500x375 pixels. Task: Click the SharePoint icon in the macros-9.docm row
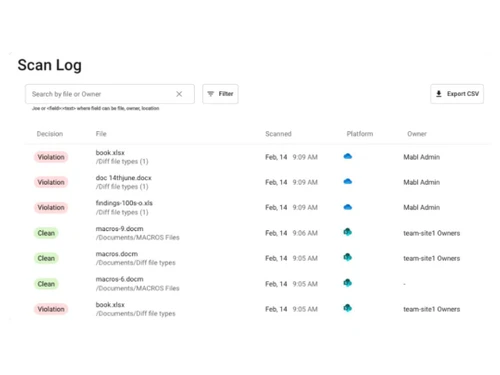click(348, 232)
